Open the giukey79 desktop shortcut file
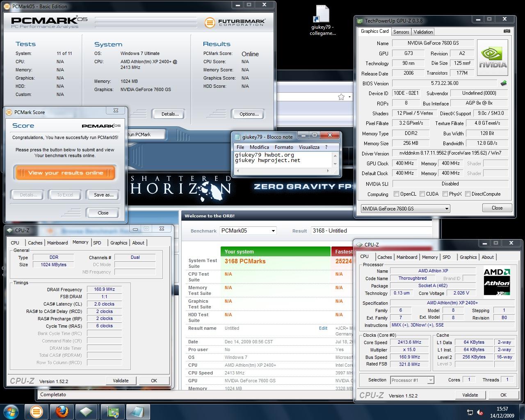Image resolution: width=525 pixels, height=420 pixels. coord(322,20)
